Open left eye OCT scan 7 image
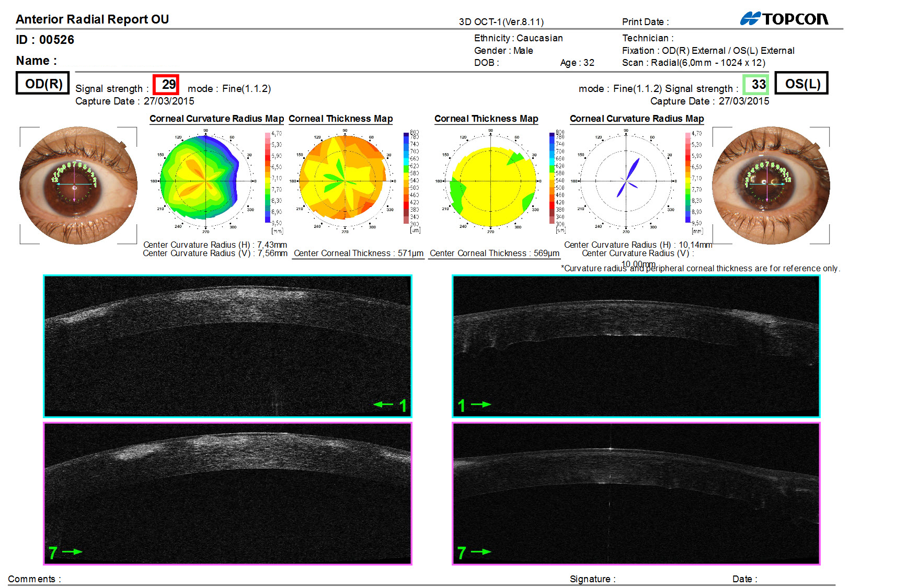This screenshot has height=588, width=918. click(636, 493)
